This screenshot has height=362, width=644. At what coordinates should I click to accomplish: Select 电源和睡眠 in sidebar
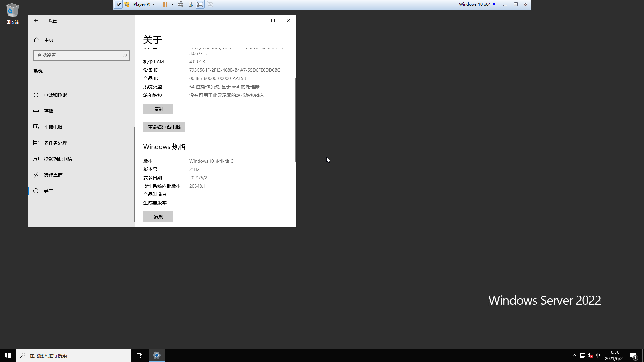coord(55,95)
